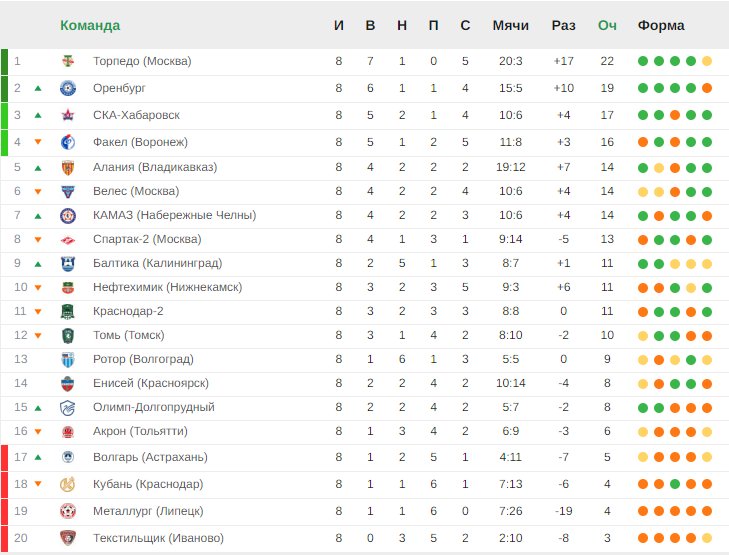Screen dimensions: 729x555
Task: Click the Alania Vladikavkaz team logo
Action: tap(68, 167)
